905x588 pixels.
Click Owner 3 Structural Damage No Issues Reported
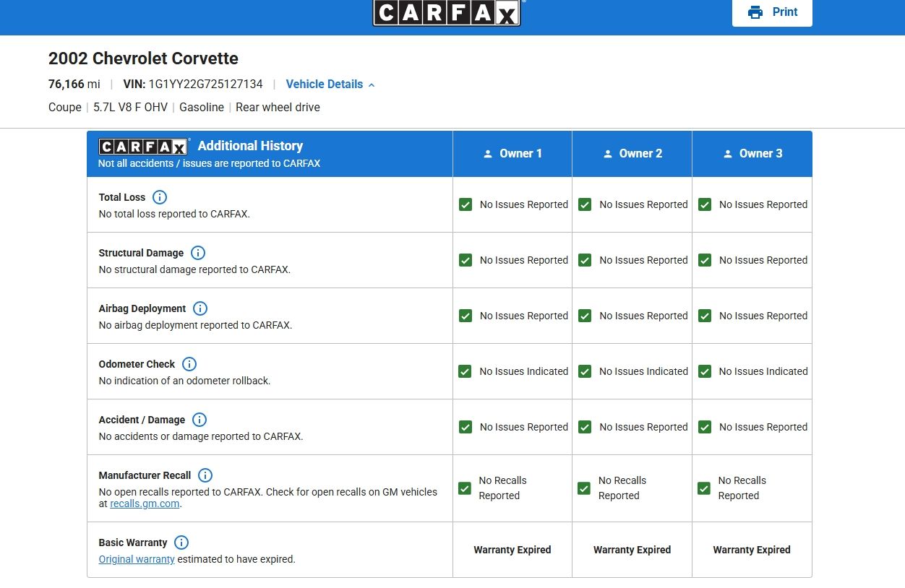(763, 260)
